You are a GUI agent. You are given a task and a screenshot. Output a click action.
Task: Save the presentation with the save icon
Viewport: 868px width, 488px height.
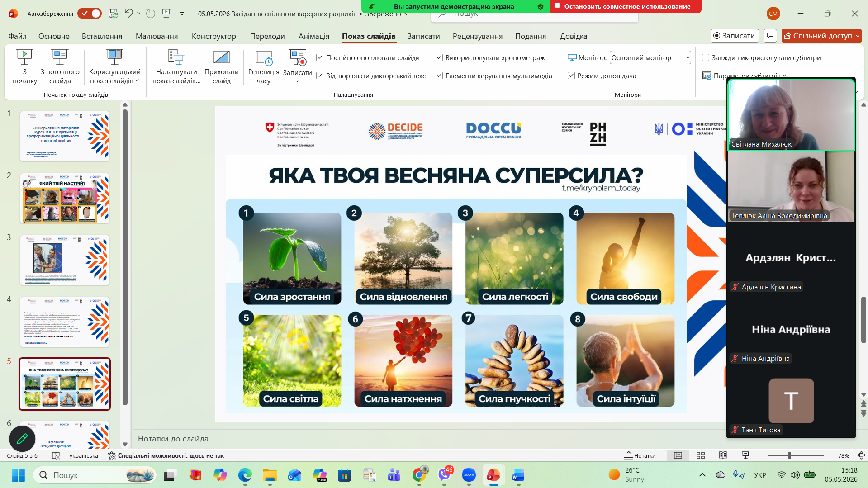coord(113,14)
